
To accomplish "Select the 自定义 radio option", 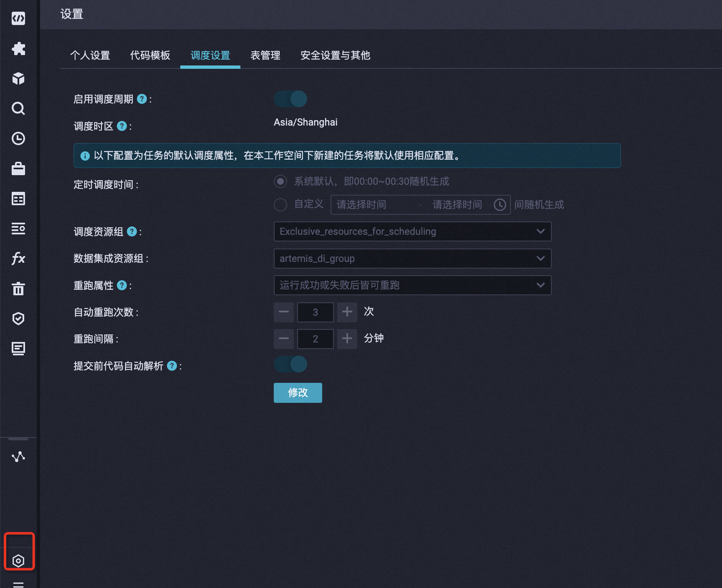I will pyautogui.click(x=280, y=205).
